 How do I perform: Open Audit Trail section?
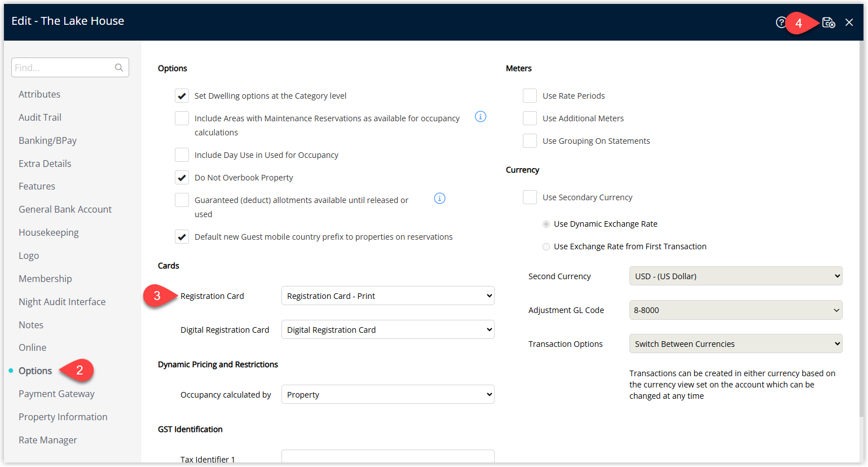tap(40, 117)
